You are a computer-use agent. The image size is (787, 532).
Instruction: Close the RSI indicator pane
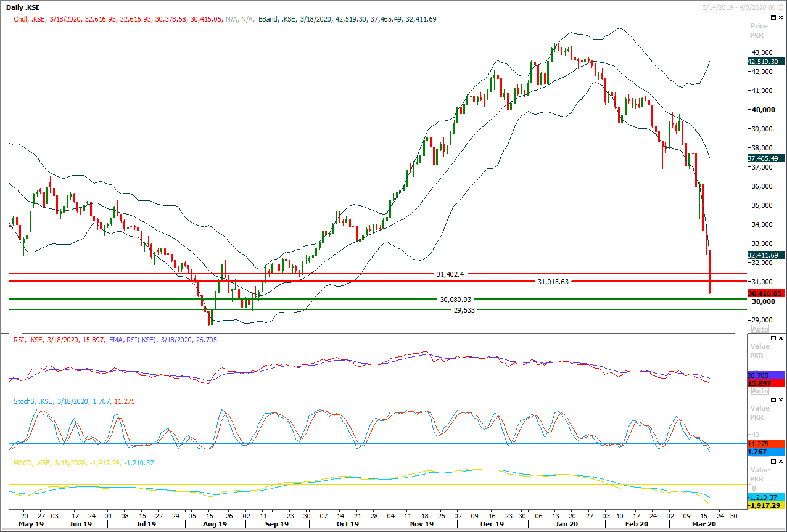coord(780,338)
